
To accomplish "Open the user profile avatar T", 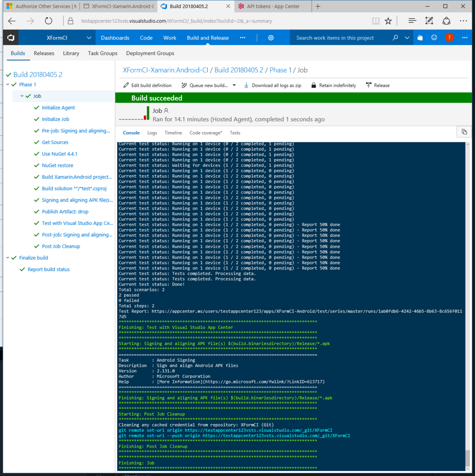I will tap(449, 37).
